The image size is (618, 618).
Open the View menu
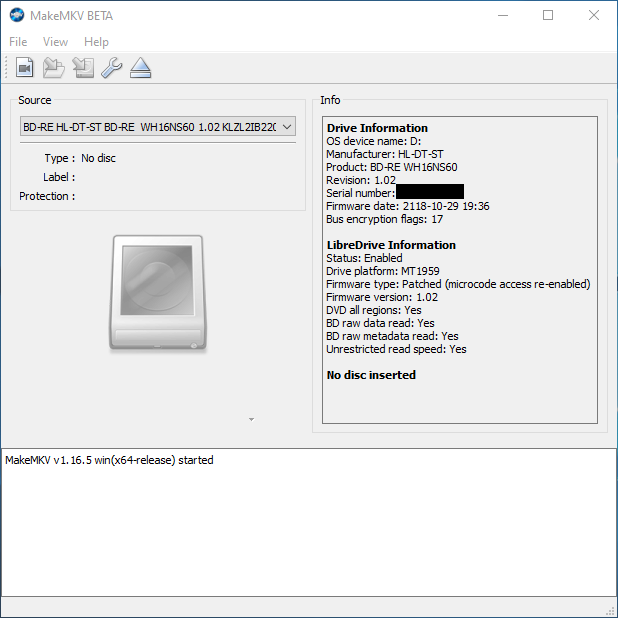point(55,42)
